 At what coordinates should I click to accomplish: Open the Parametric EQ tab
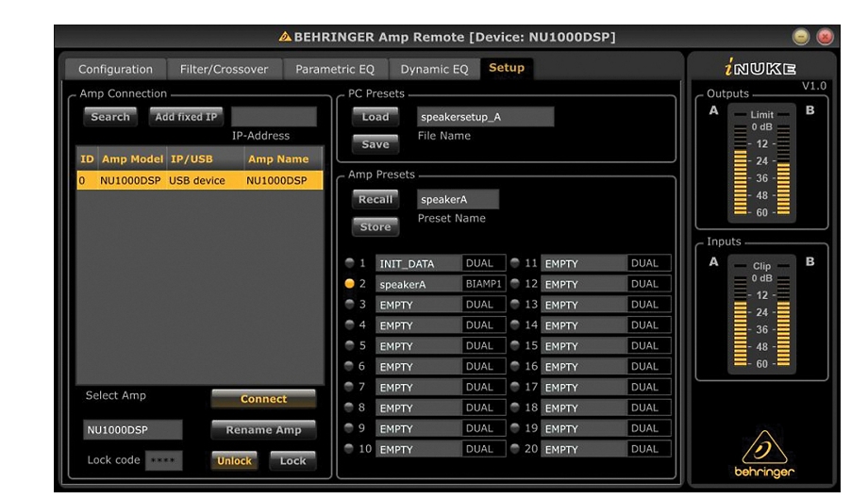point(335,69)
